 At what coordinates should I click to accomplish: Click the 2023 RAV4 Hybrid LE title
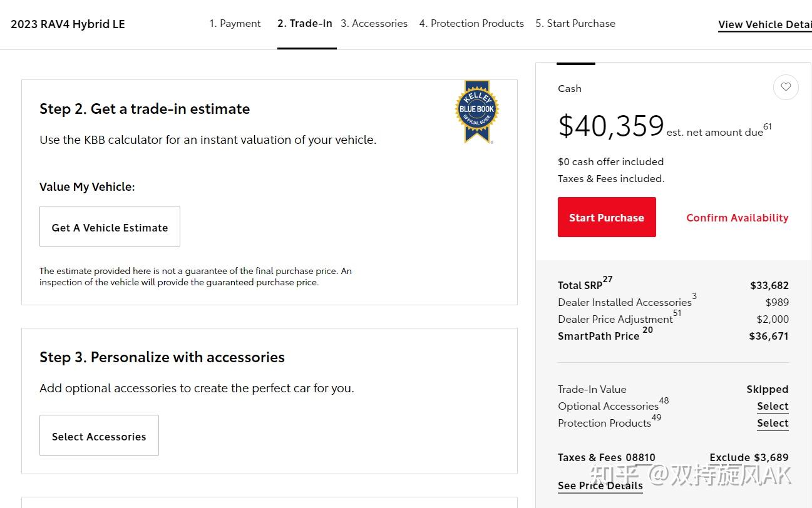68,24
